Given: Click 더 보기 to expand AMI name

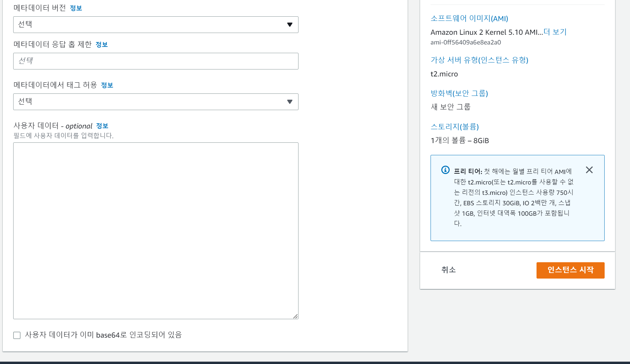Looking at the screenshot, I should [x=555, y=32].
